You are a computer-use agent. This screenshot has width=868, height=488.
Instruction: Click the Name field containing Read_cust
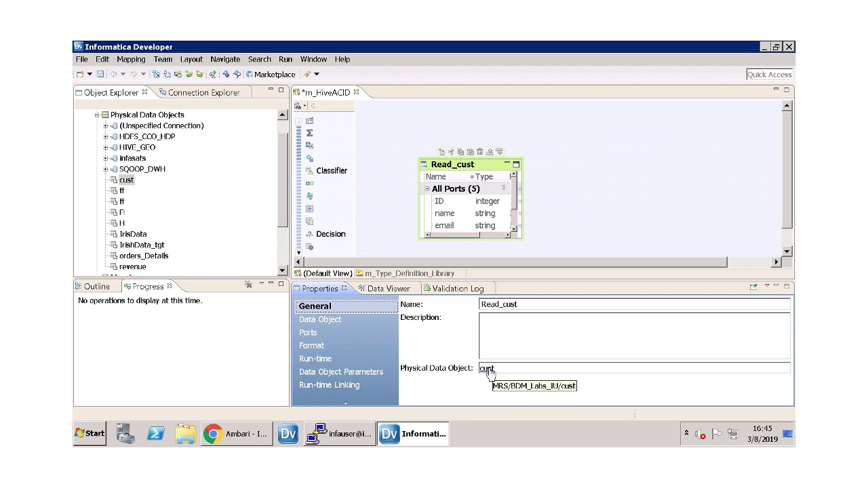pyautogui.click(x=635, y=304)
